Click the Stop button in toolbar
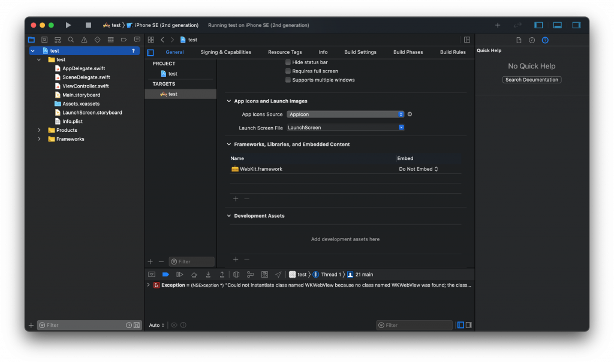The width and height of the screenshot is (614, 364). (88, 25)
